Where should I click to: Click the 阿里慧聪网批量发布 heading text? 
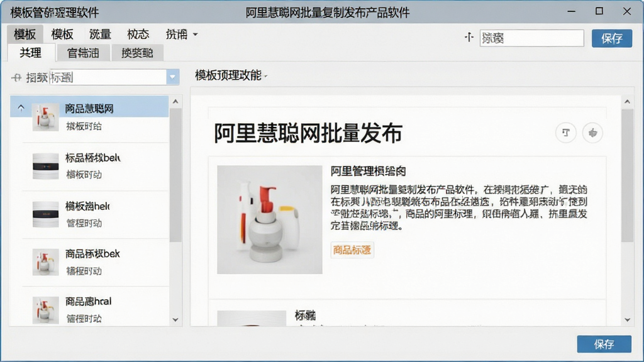(x=308, y=133)
